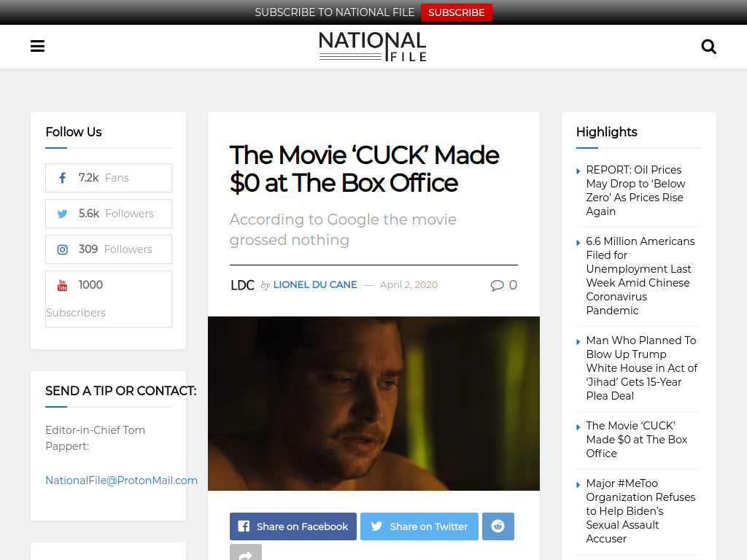Screen dimensions: 747x560
Task: Open the oil prices report highlight
Action: pyautogui.click(x=635, y=190)
